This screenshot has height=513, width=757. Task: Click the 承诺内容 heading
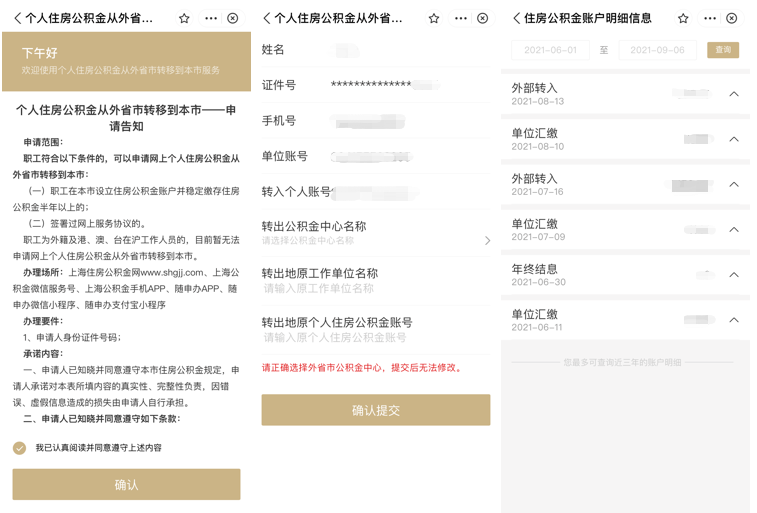[43, 354]
